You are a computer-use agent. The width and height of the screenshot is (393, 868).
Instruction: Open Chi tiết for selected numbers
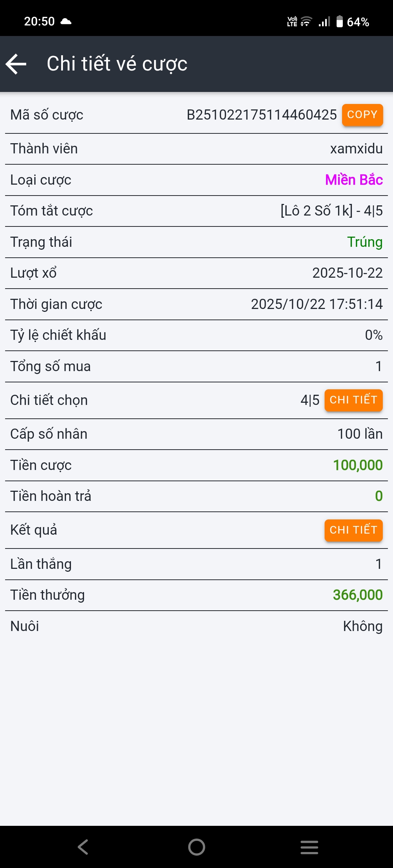353,400
